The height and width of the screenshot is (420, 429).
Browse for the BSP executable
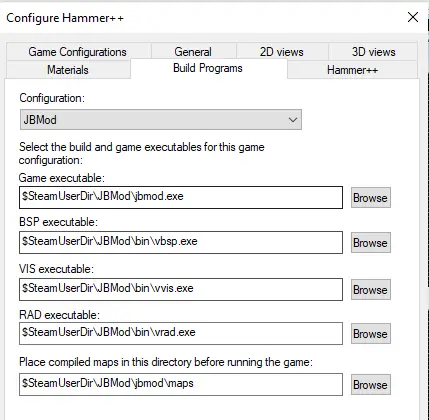point(370,243)
